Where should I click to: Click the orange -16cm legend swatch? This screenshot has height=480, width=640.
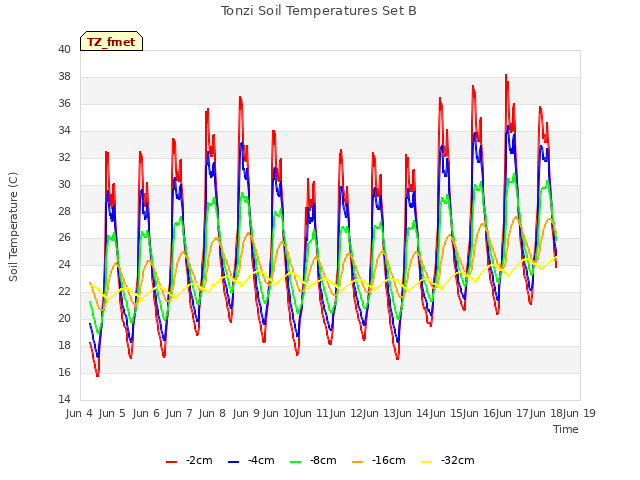pos(358,462)
